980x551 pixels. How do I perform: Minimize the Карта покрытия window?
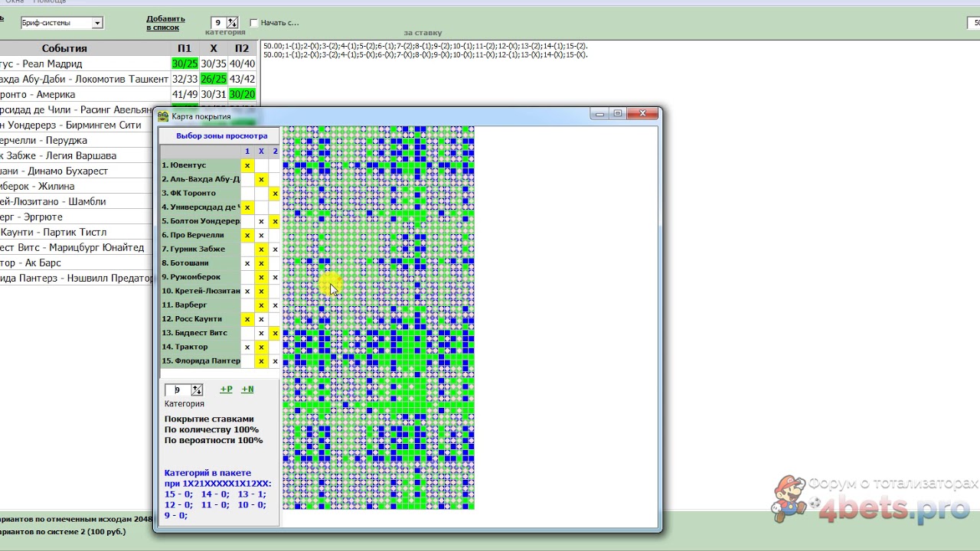click(x=599, y=114)
